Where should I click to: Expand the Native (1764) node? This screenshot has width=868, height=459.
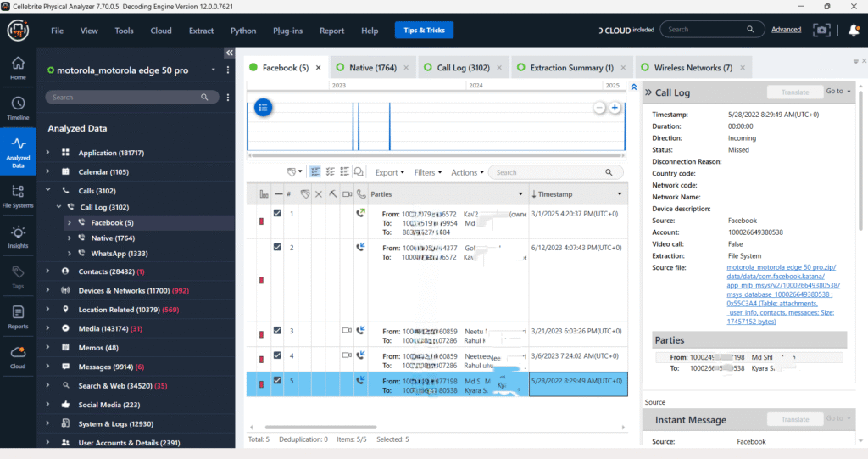click(x=70, y=238)
